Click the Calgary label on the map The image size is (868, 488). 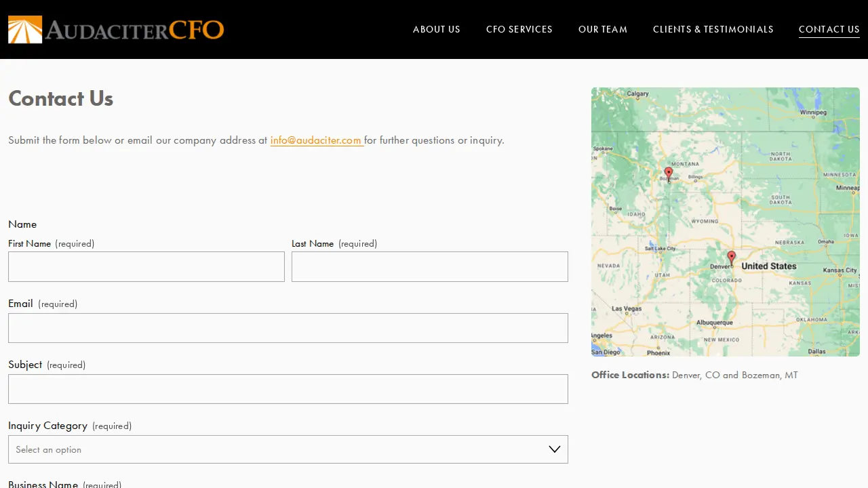(x=638, y=94)
